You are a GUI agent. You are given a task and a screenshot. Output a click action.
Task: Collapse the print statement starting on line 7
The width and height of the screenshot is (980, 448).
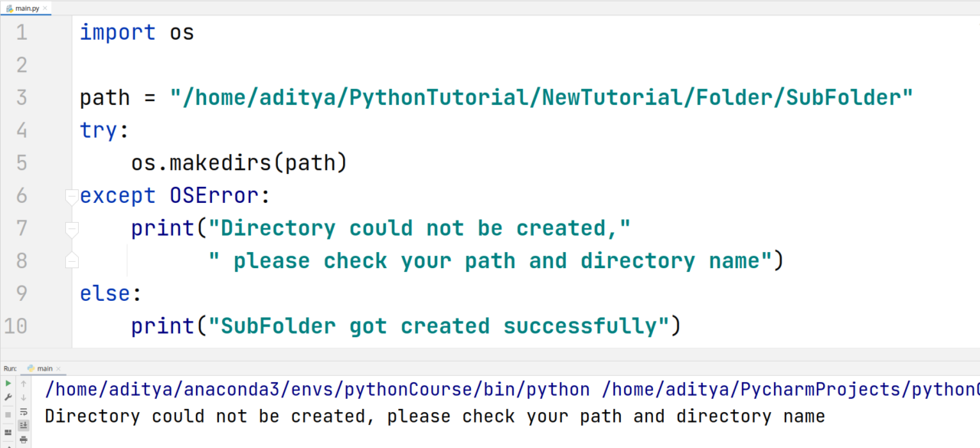pyautogui.click(x=72, y=228)
